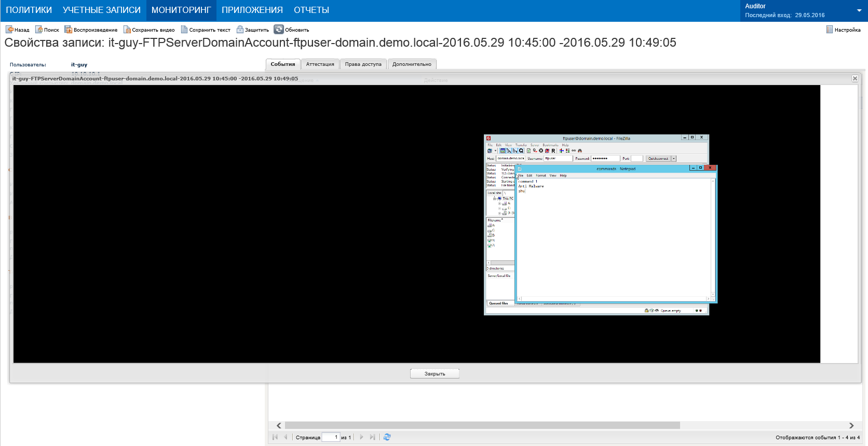Viewport: 868px width, 446px height.
Task: Jump to the last events page
Action: coord(372,437)
